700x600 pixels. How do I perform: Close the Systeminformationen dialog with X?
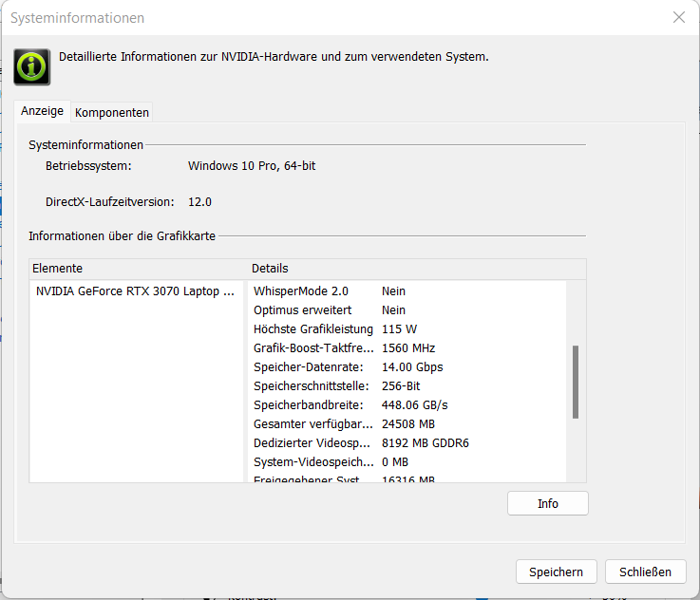pos(679,18)
